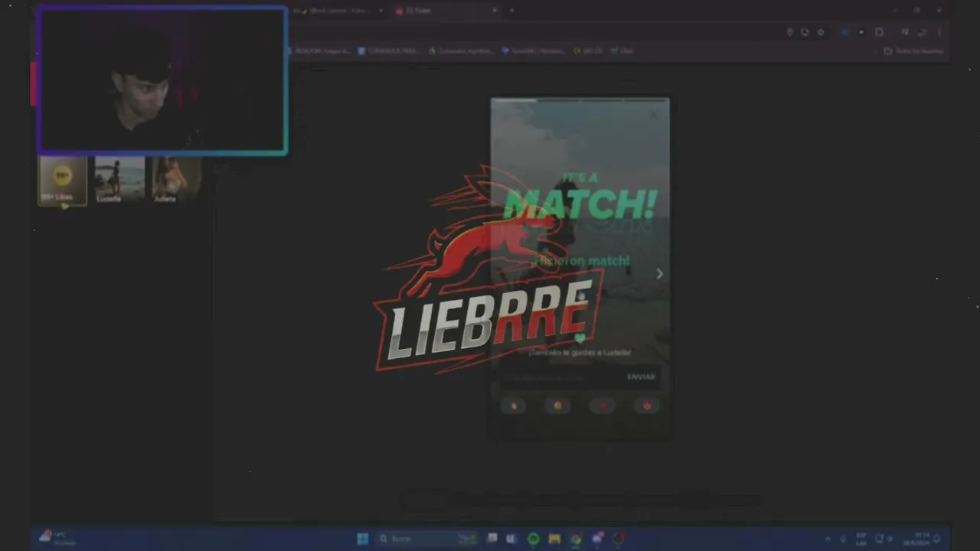Click the Windows Start button

362,539
